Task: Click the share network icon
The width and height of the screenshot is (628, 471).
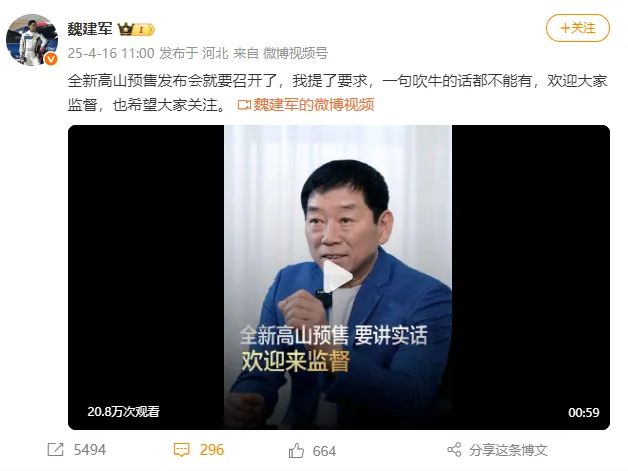Action: (454, 449)
